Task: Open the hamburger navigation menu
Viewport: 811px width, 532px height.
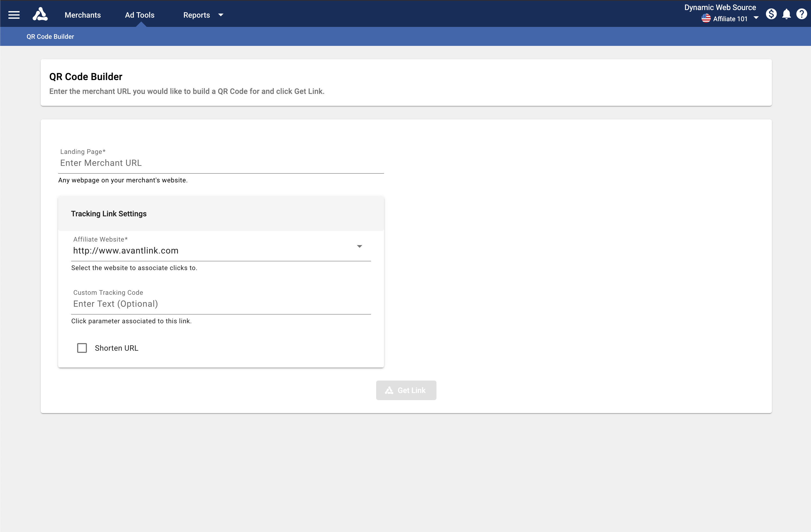Action: [14, 15]
